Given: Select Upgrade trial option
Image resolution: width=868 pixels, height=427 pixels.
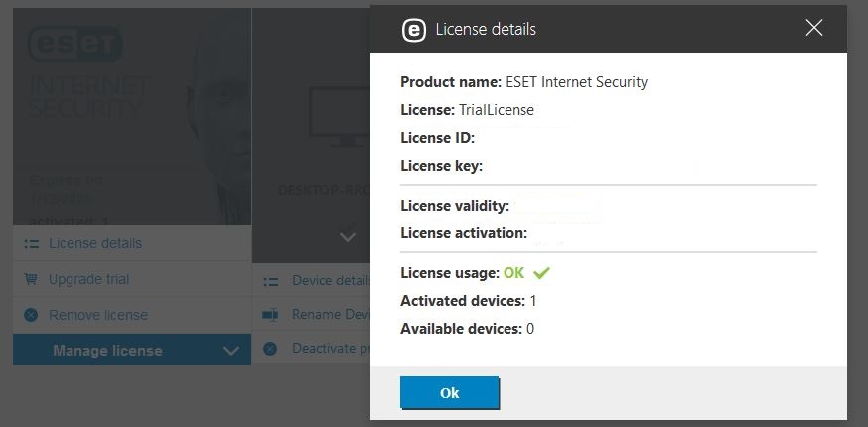Looking at the screenshot, I should point(88,279).
